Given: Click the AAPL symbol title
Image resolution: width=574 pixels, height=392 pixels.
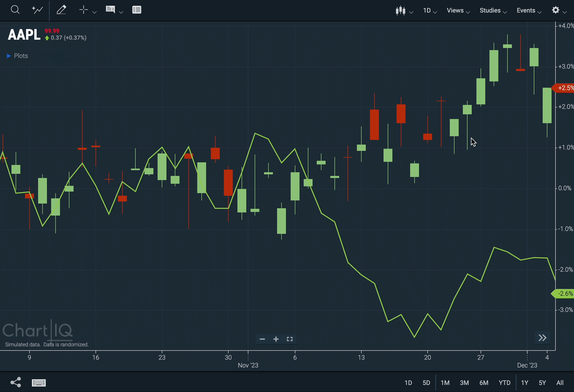Looking at the screenshot, I should pos(24,35).
